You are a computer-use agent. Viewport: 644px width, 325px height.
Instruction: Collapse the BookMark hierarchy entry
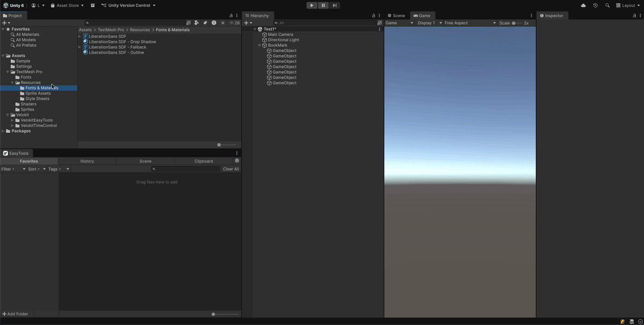point(260,45)
